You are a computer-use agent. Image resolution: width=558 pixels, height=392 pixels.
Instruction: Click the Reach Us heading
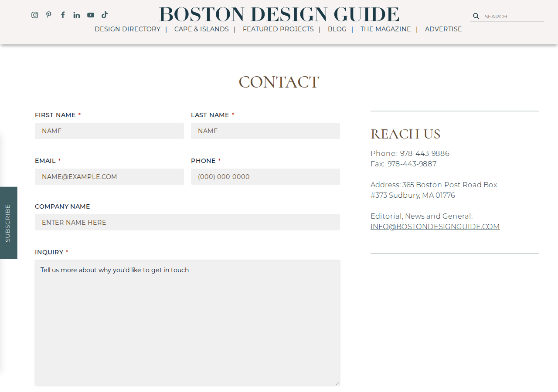click(405, 134)
